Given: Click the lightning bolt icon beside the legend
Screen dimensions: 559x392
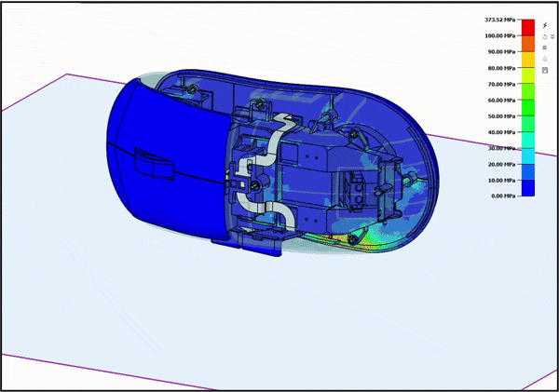Looking at the screenshot, I should 545,25.
